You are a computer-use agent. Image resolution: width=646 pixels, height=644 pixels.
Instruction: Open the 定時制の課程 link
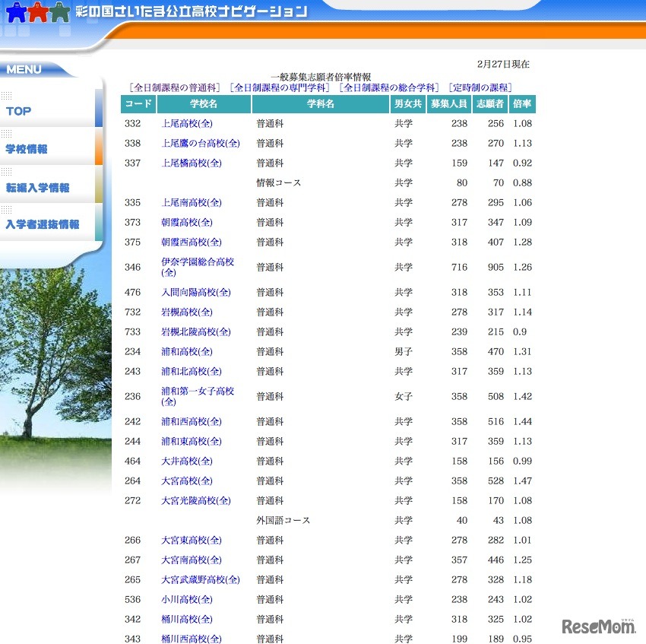(x=483, y=86)
